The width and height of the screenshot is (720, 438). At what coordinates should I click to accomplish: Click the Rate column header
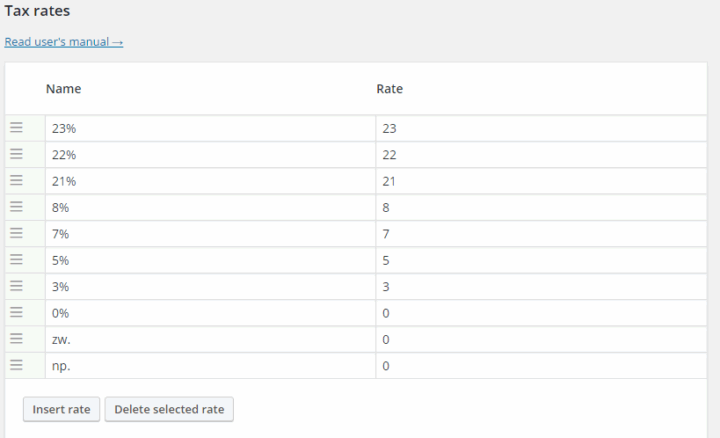389,89
